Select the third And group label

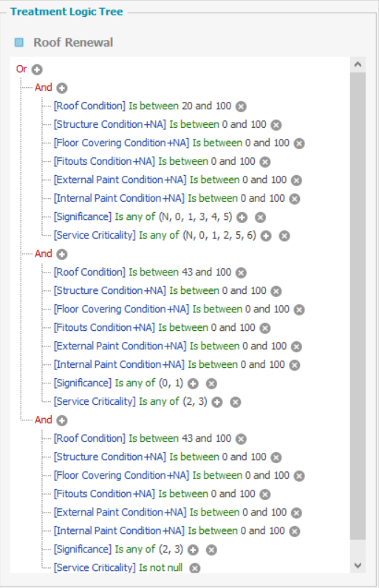click(x=44, y=420)
